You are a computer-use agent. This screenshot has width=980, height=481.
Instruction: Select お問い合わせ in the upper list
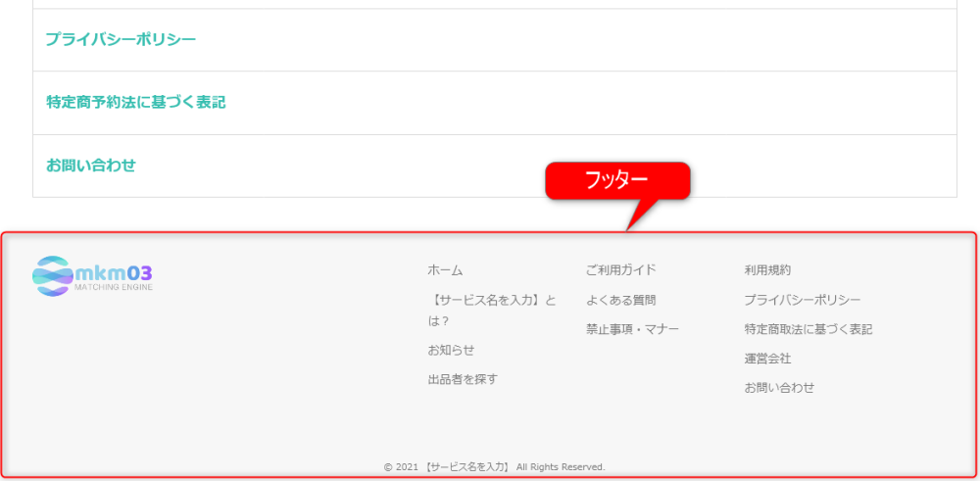pos(494,166)
